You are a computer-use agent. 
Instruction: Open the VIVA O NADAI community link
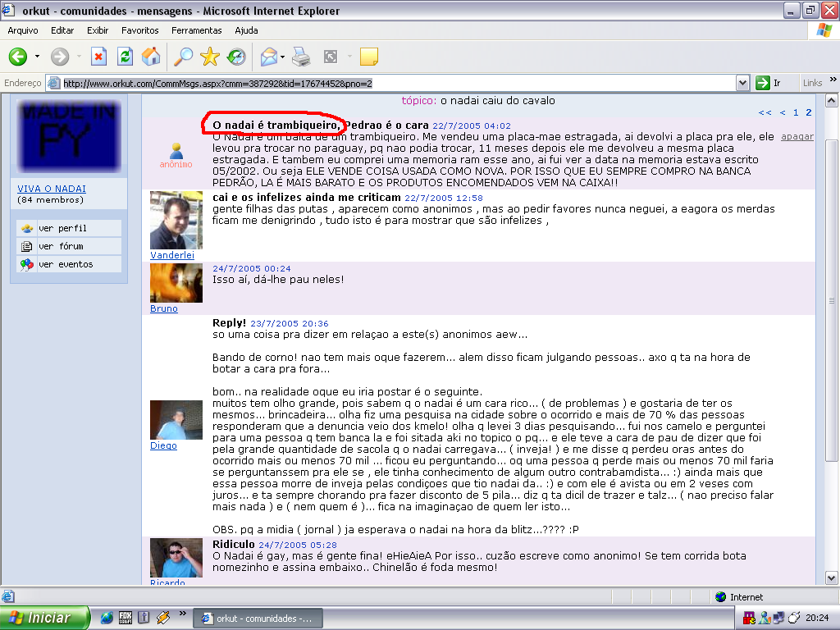pyautogui.click(x=52, y=189)
